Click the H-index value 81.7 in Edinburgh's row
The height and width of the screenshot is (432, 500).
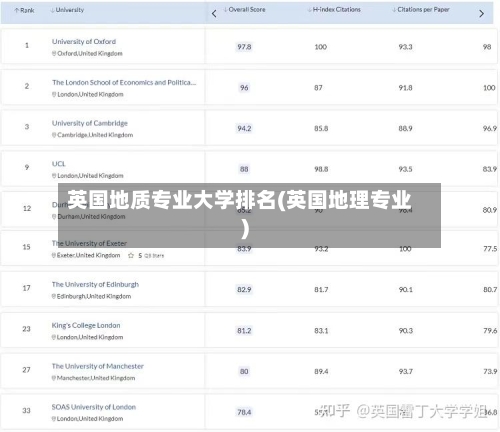click(321, 290)
